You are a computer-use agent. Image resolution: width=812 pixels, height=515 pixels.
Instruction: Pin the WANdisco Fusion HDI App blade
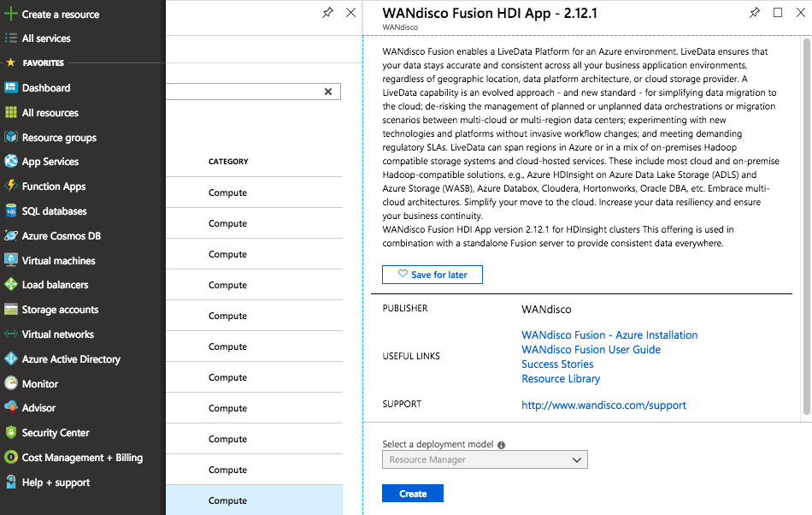pyautogui.click(x=755, y=13)
